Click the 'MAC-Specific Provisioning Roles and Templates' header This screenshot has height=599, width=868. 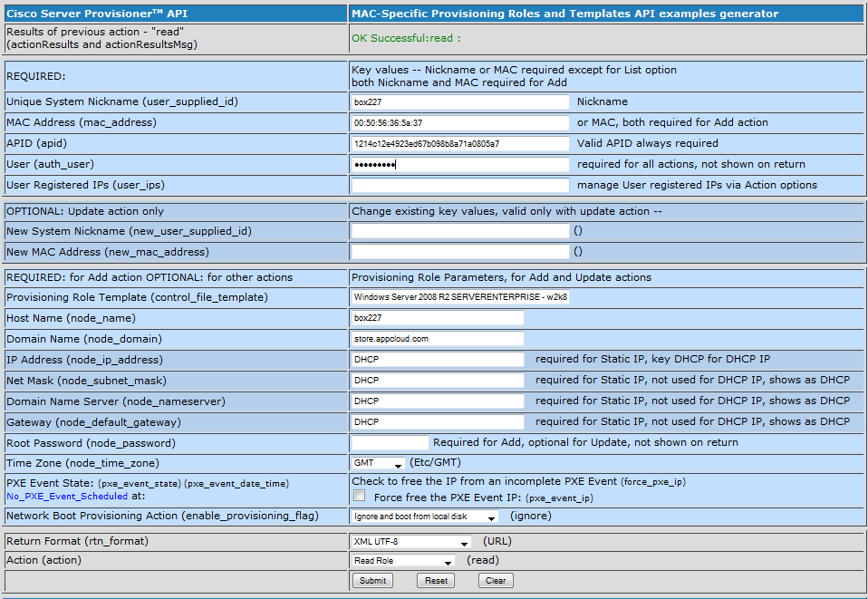click(x=565, y=14)
